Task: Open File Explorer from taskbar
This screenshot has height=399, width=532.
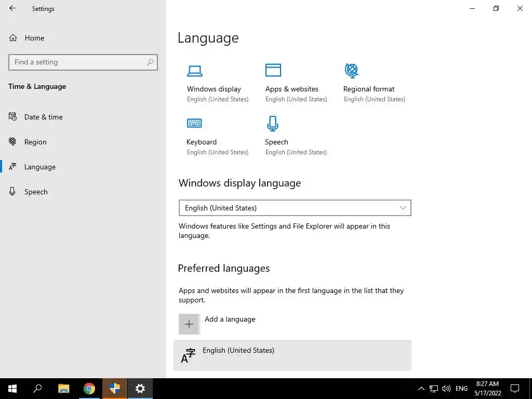Action: pyautogui.click(x=63, y=389)
